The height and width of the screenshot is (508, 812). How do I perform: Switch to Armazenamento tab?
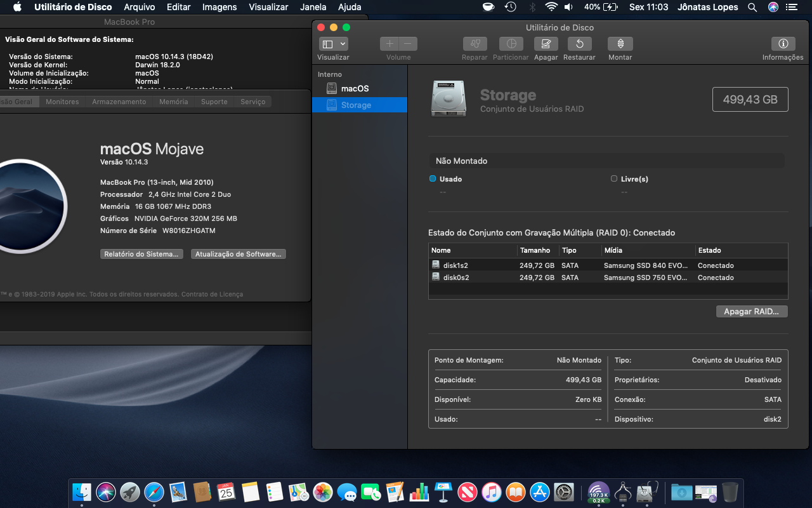click(x=119, y=102)
